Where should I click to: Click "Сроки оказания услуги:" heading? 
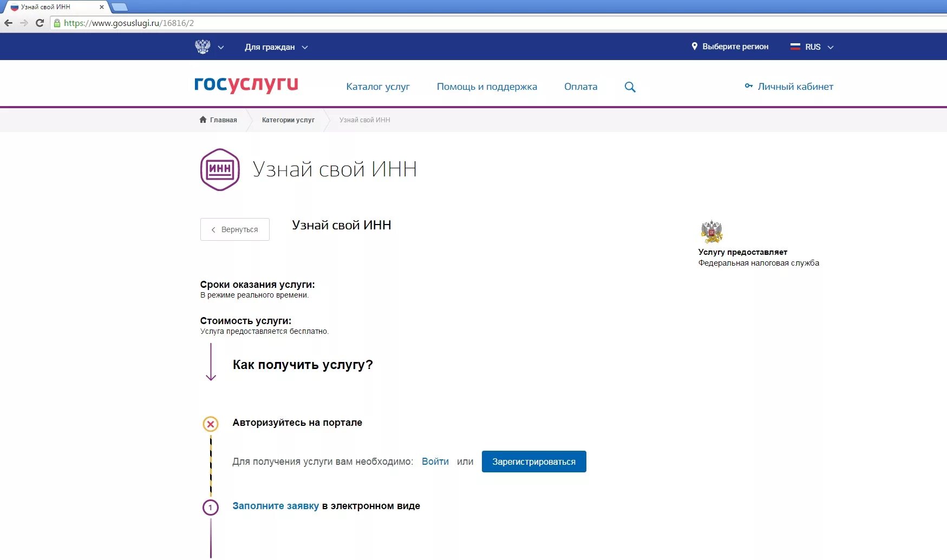[257, 285]
